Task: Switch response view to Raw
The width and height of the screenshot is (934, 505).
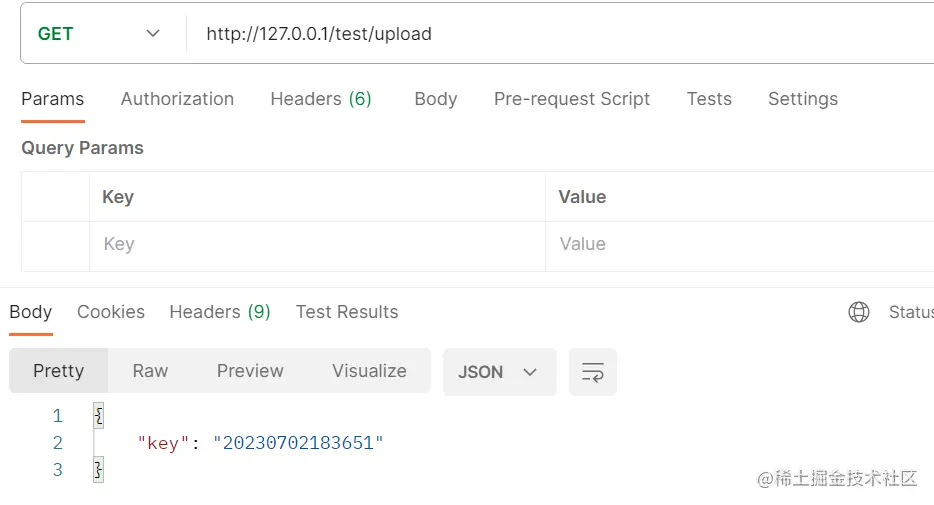Action: (x=150, y=371)
